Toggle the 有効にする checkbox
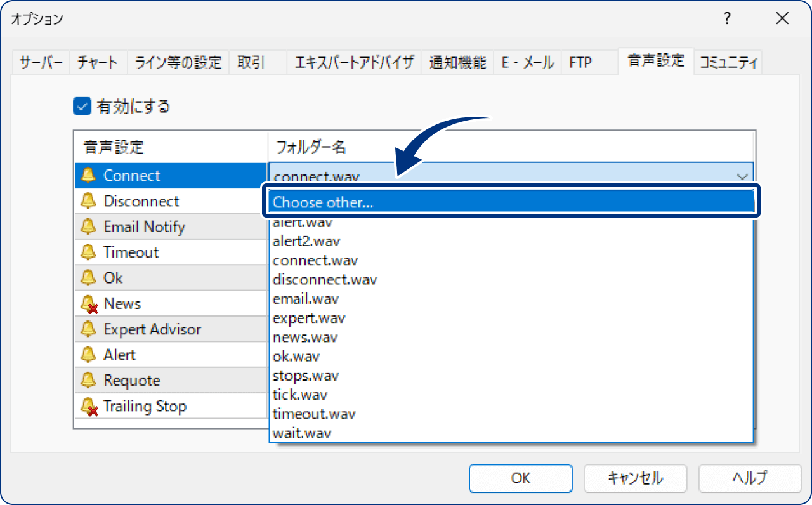Image resolution: width=812 pixels, height=505 pixels. coord(81,107)
